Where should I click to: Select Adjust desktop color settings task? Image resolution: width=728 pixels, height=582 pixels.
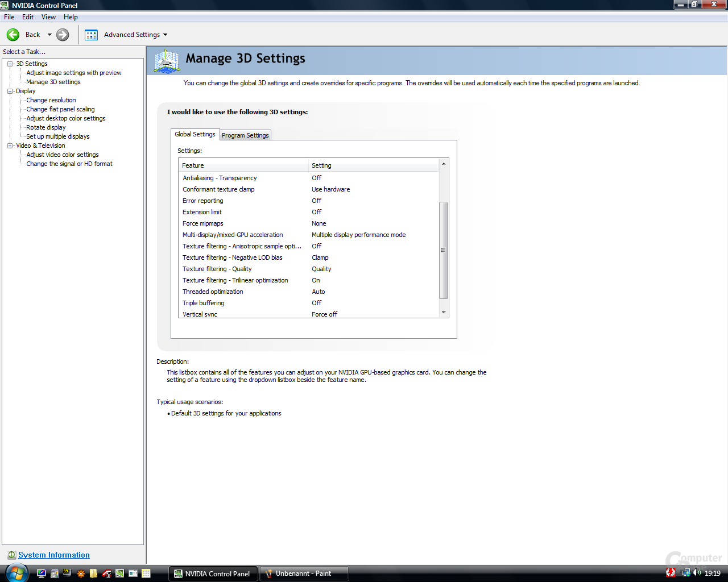coord(65,118)
